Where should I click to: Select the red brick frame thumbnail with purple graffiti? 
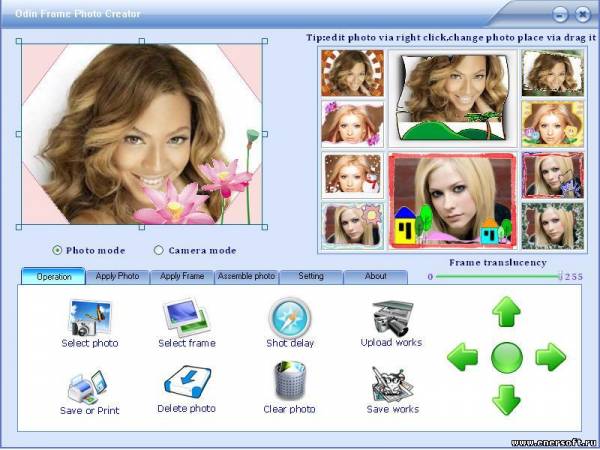click(x=553, y=175)
